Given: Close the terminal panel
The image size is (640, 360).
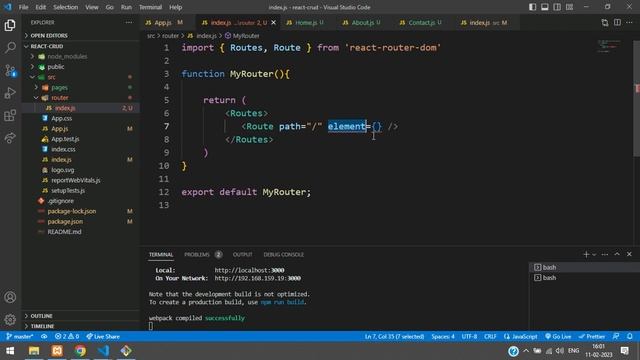Looking at the screenshot, I should pos(629,254).
